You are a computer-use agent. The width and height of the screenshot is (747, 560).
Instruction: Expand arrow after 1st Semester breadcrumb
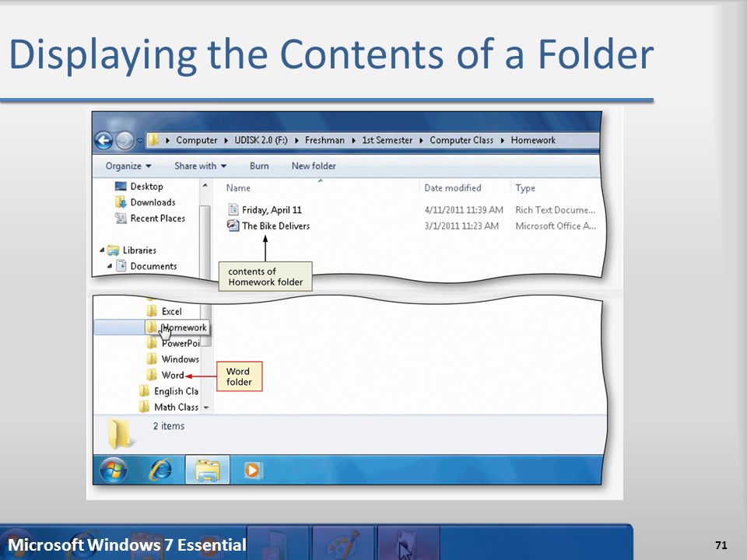point(421,141)
